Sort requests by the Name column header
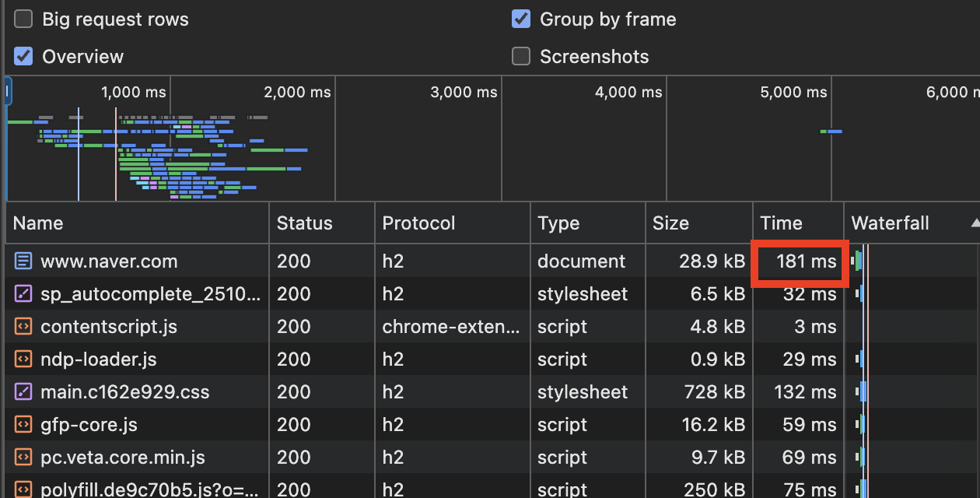This screenshot has height=498, width=980. coord(38,223)
